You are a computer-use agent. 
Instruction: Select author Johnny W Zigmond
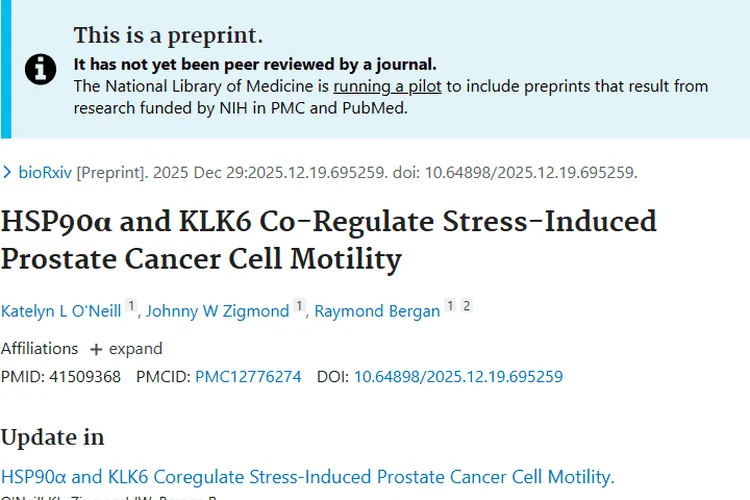tap(217, 311)
